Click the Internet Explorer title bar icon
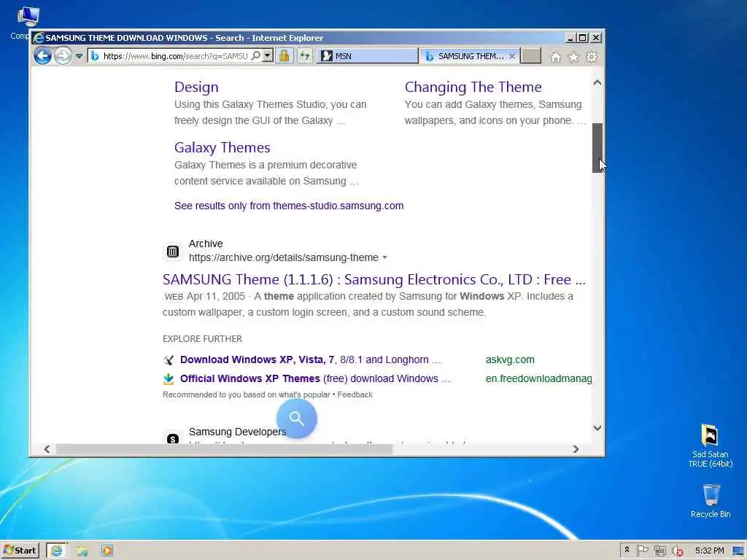 coord(39,38)
